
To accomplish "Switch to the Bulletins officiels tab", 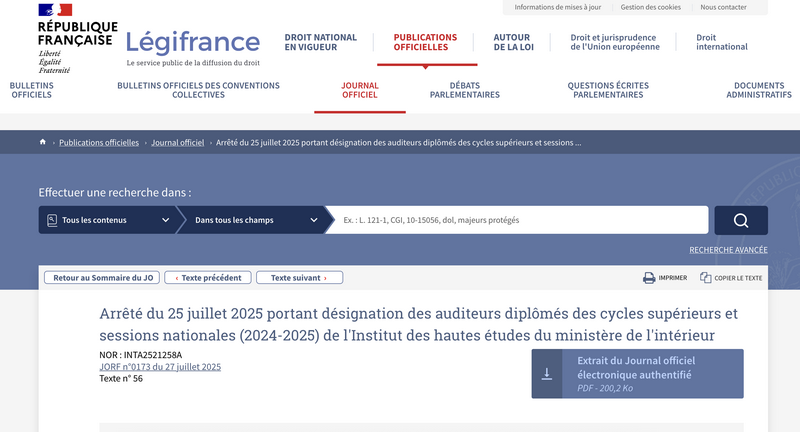I will pos(31,90).
